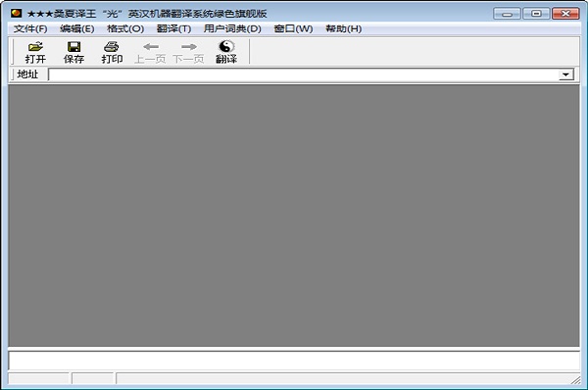The width and height of the screenshot is (588, 390).
Task: Open the 窗口(W) menu
Action: (293, 28)
